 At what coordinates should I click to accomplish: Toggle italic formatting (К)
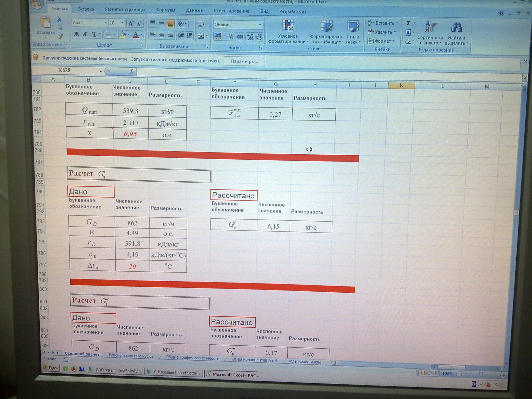point(85,34)
